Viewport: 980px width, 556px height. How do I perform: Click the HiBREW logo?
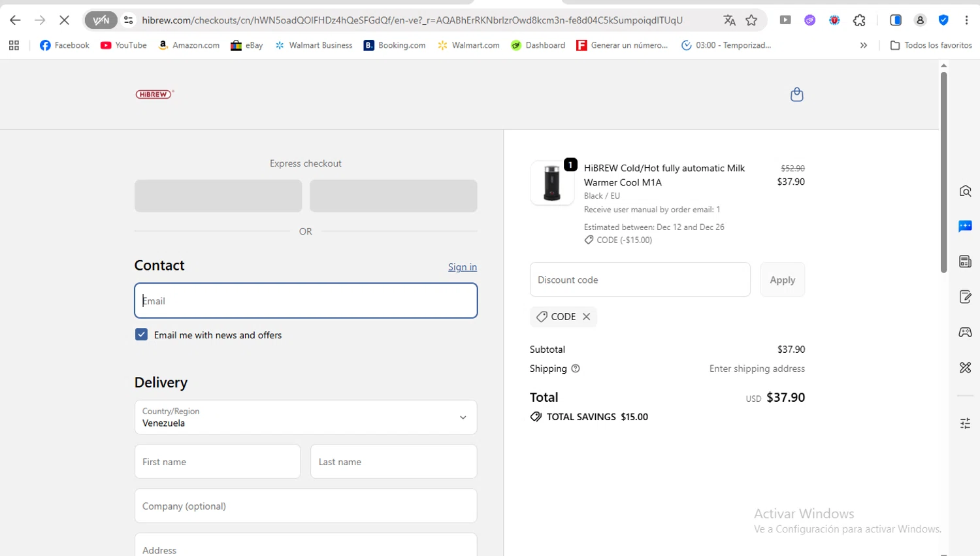coord(155,94)
